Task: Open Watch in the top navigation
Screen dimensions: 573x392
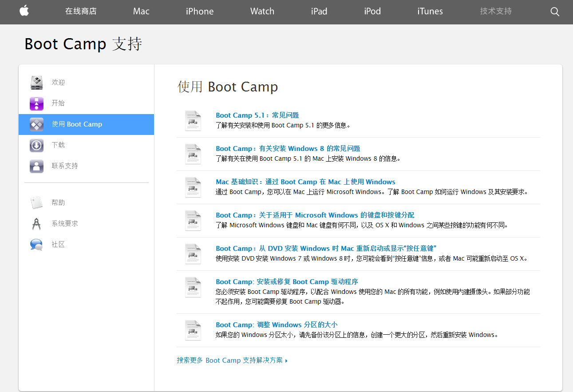Action: point(262,12)
